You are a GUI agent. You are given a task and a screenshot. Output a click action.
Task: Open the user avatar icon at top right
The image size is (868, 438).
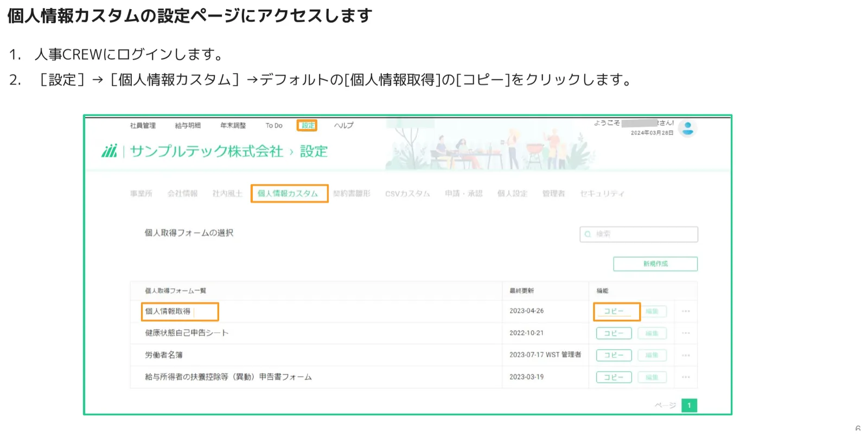(688, 128)
